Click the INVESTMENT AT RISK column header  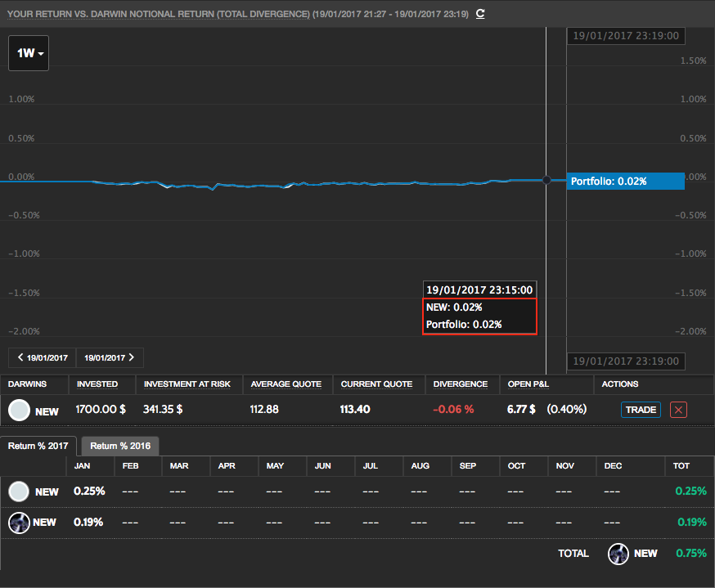coord(187,384)
